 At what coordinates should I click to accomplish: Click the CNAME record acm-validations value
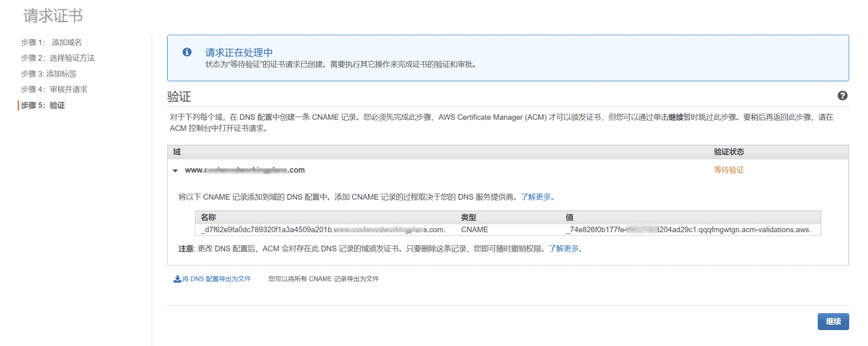coord(688,230)
